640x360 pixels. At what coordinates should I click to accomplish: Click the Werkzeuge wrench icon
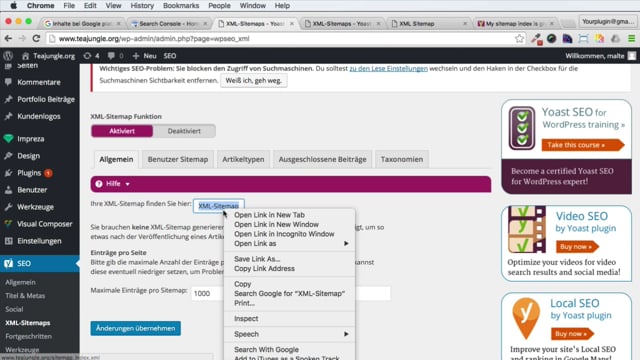coord(8,207)
